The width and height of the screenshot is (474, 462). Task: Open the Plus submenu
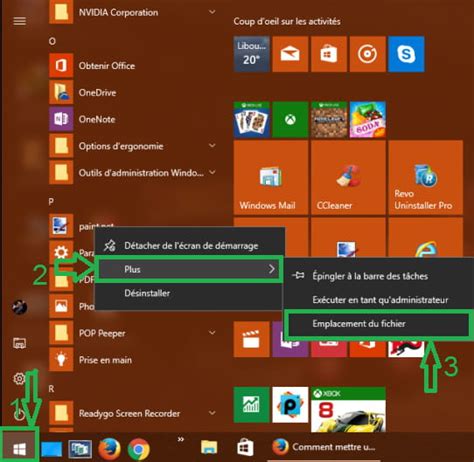pyautogui.click(x=189, y=269)
